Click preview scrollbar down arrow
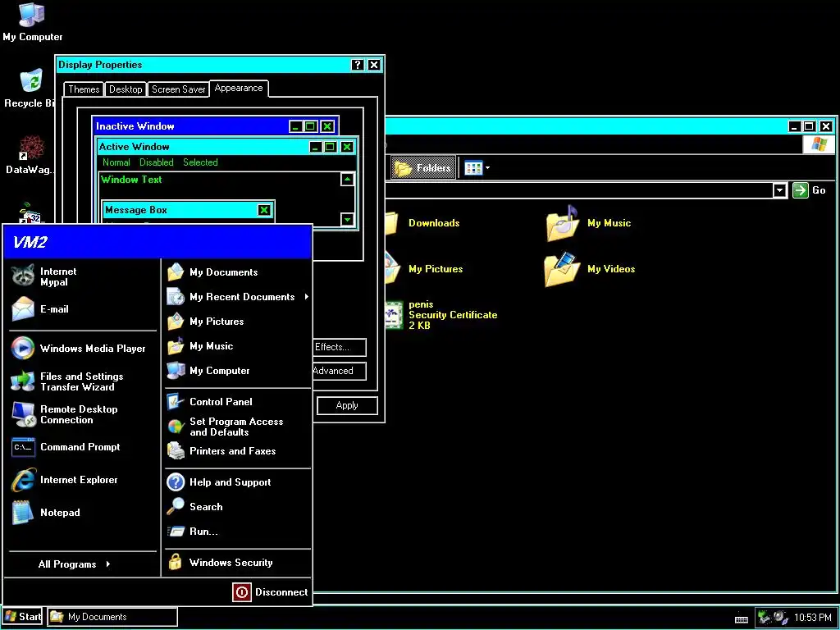Image resolution: width=840 pixels, height=630 pixels. tap(347, 219)
